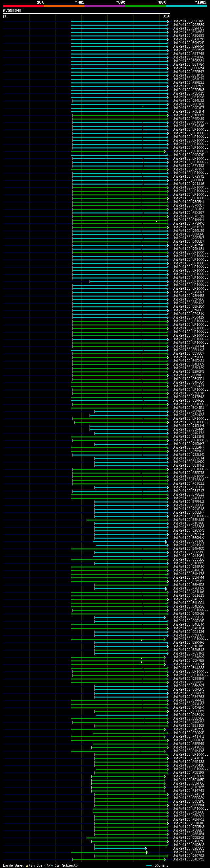Select label UniRef100_Q94L32
The image size is (210, 868).
[x=188, y=101]
